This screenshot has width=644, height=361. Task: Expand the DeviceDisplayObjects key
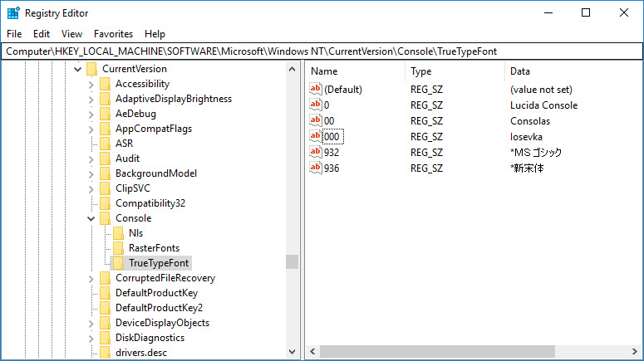(91, 324)
